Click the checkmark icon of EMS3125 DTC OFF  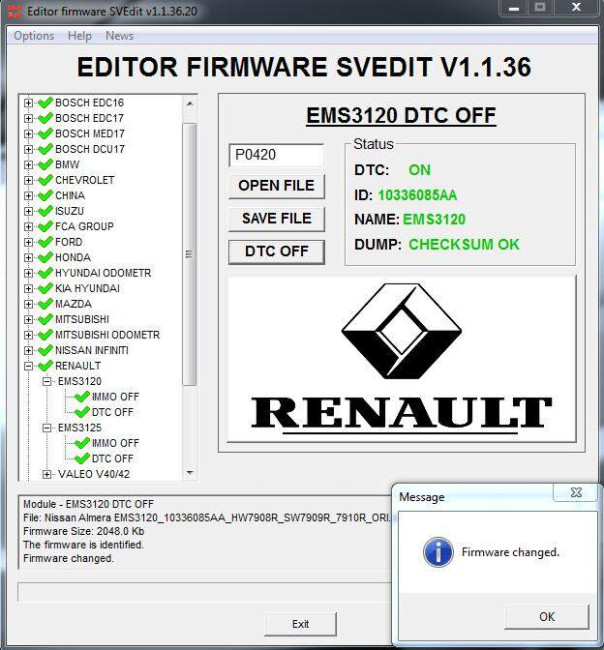click(x=82, y=458)
